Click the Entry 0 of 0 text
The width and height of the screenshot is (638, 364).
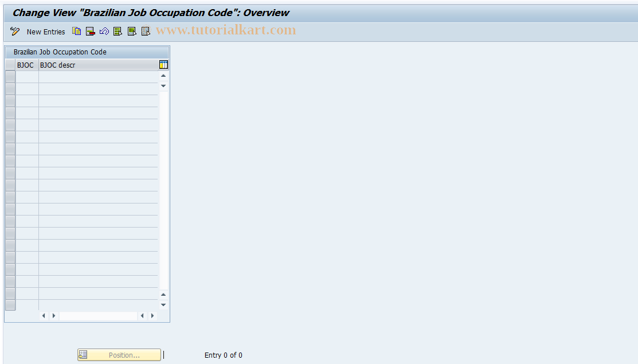click(224, 355)
